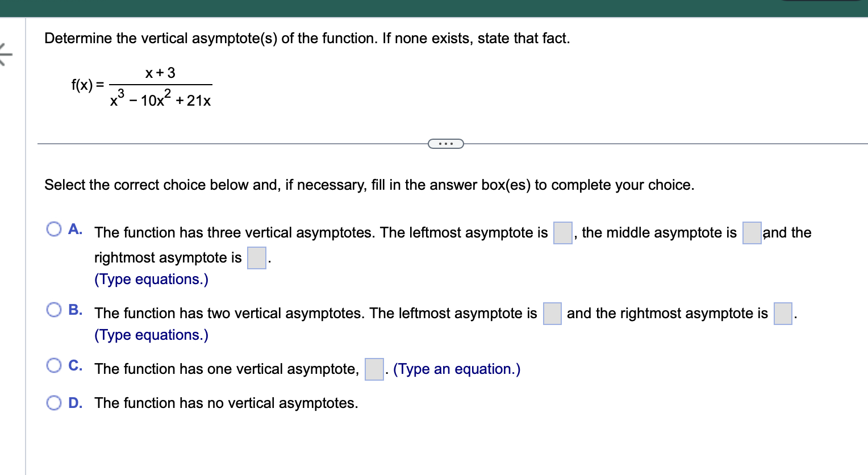The image size is (868, 475).
Task: Click the rightmost asymptote answer box in choice A
Action: [x=256, y=258]
